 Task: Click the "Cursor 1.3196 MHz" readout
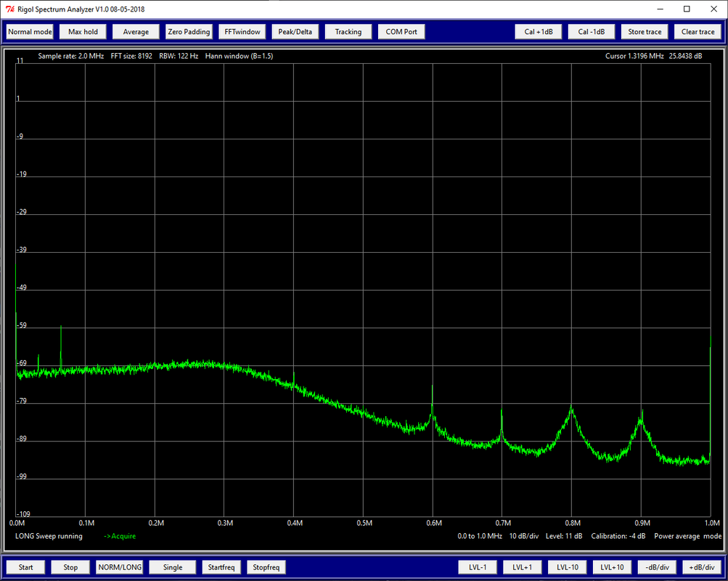click(x=634, y=56)
